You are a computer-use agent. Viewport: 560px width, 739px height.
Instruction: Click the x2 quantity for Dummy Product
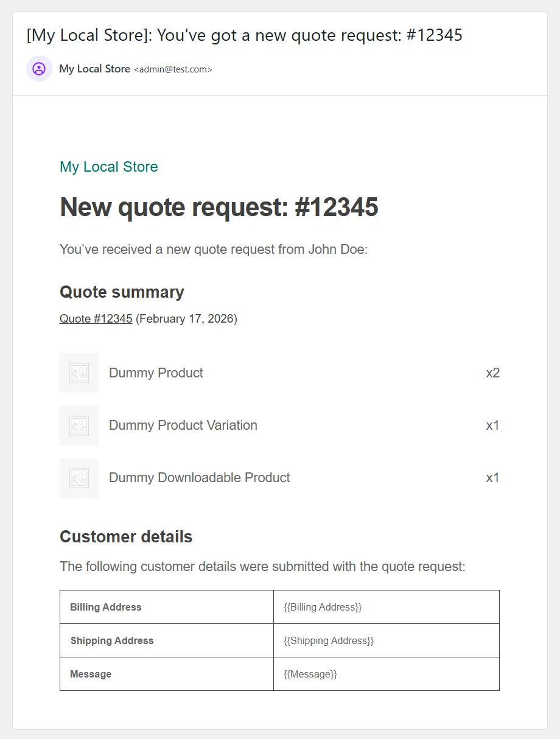click(492, 373)
